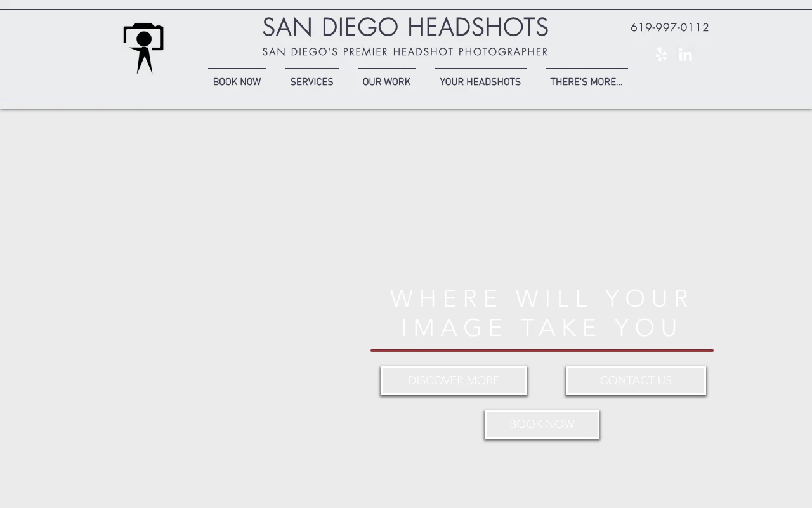Click the word HEADSHOTS in the large site title
Screen dimensions: 812x508
coord(477,28)
